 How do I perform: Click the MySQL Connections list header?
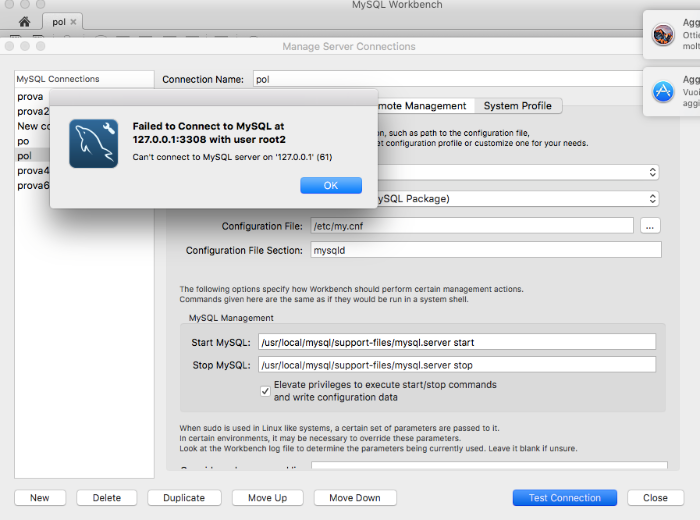click(84, 79)
